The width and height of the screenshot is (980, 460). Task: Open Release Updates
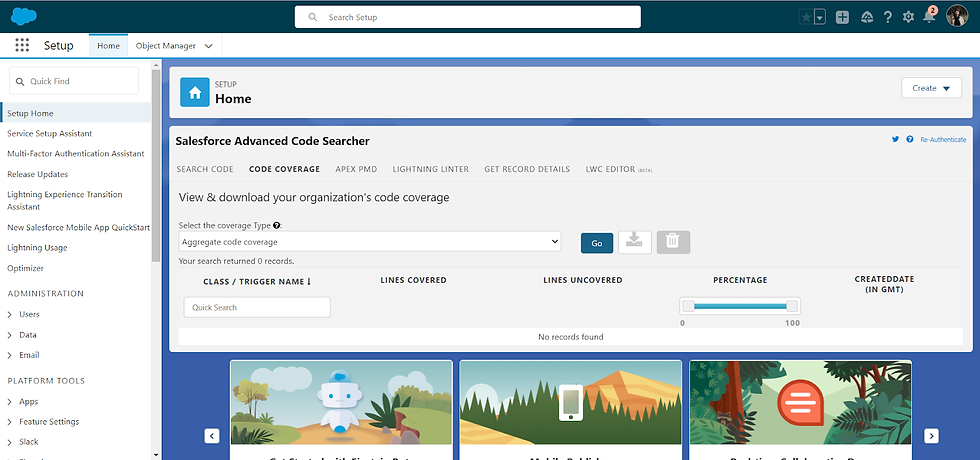(x=38, y=174)
